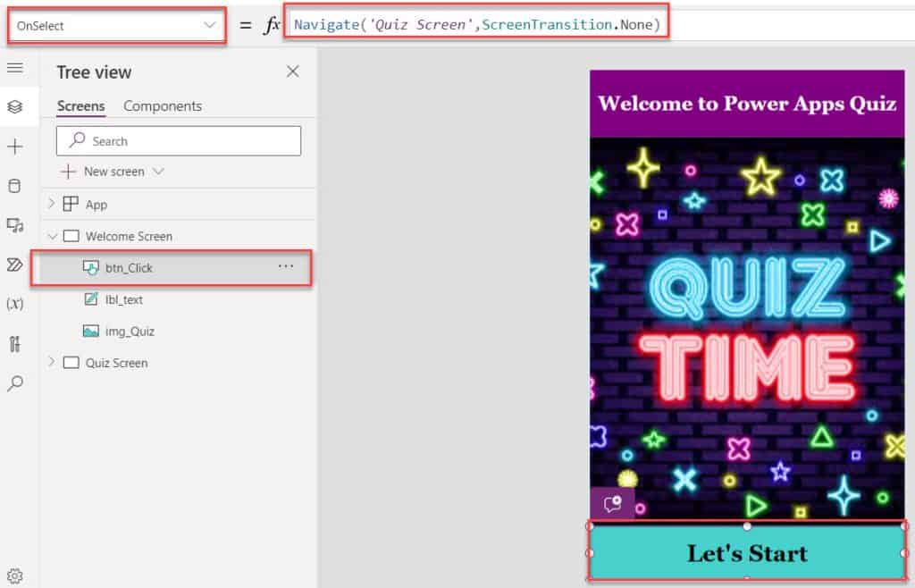This screenshot has height=588, width=915.
Task: Open the Media icon in sidebar
Action: 15,225
